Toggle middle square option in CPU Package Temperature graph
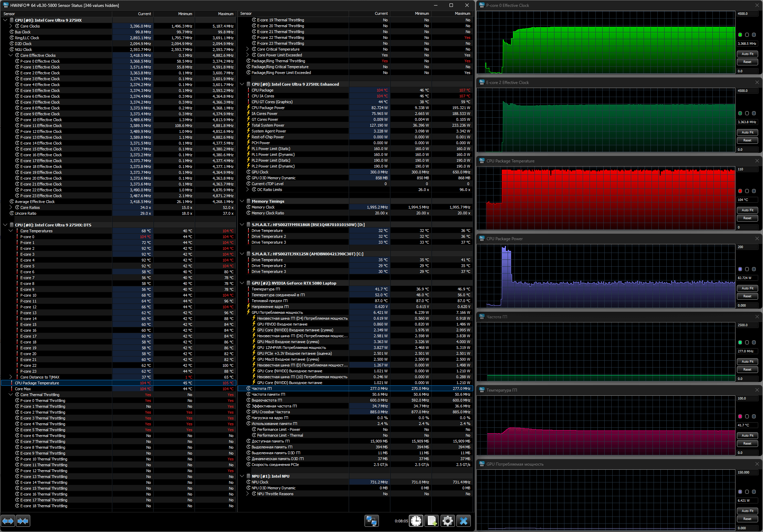 click(747, 191)
